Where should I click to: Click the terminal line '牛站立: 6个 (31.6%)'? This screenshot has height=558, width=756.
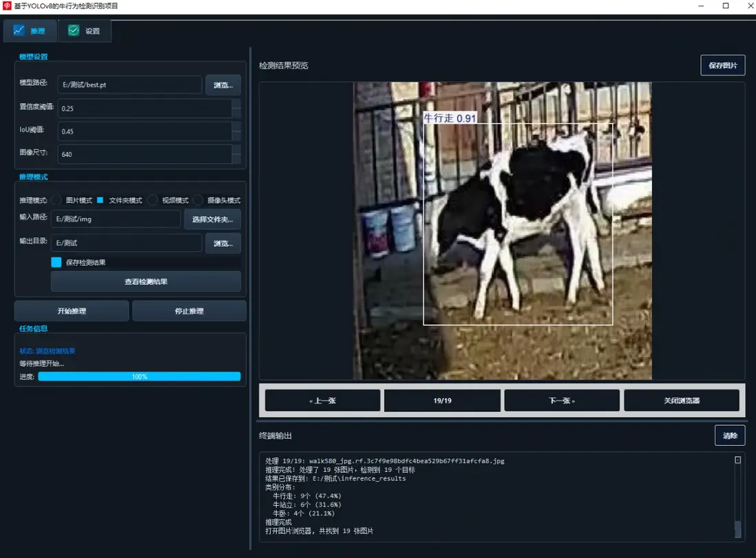pyautogui.click(x=306, y=504)
